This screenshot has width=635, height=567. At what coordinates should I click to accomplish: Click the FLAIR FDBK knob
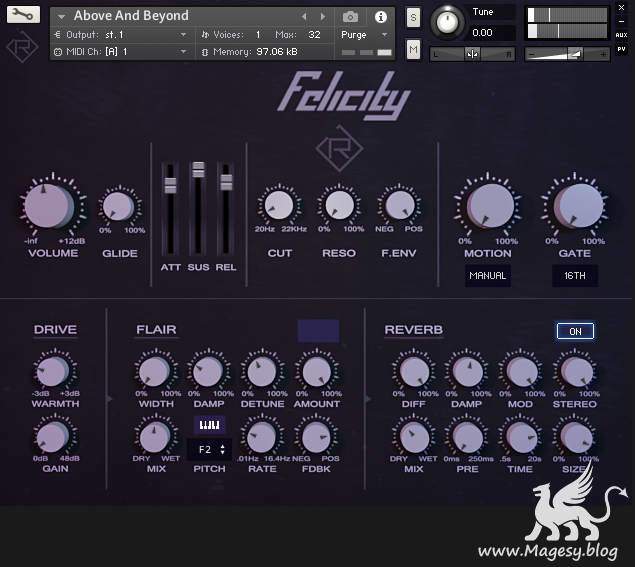tap(316, 437)
